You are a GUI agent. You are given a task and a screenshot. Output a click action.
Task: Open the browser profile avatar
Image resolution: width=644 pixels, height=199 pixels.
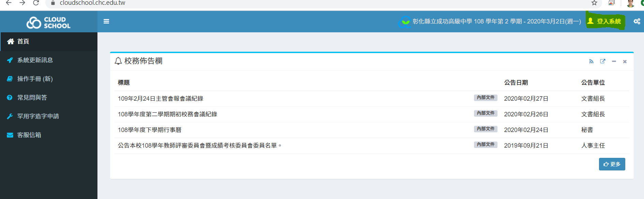point(630,3)
